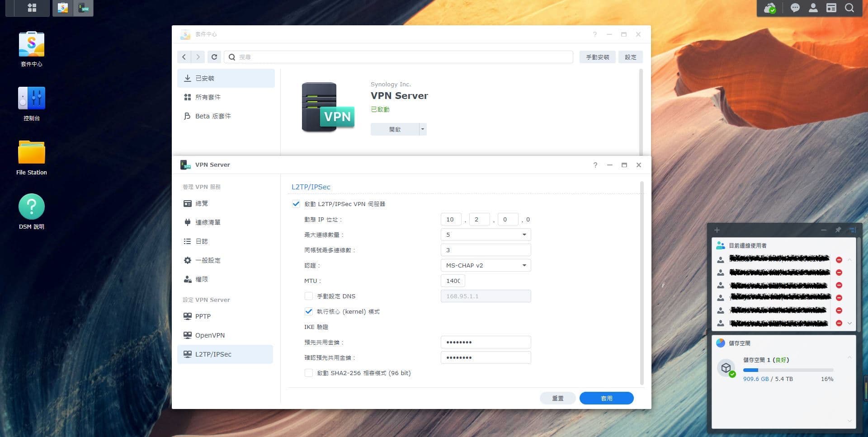The height and width of the screenshot is (437, 868).
Task: Toggle enable L2TP/IPSec VPN server checkbox
Action: [x=296, y=204]
